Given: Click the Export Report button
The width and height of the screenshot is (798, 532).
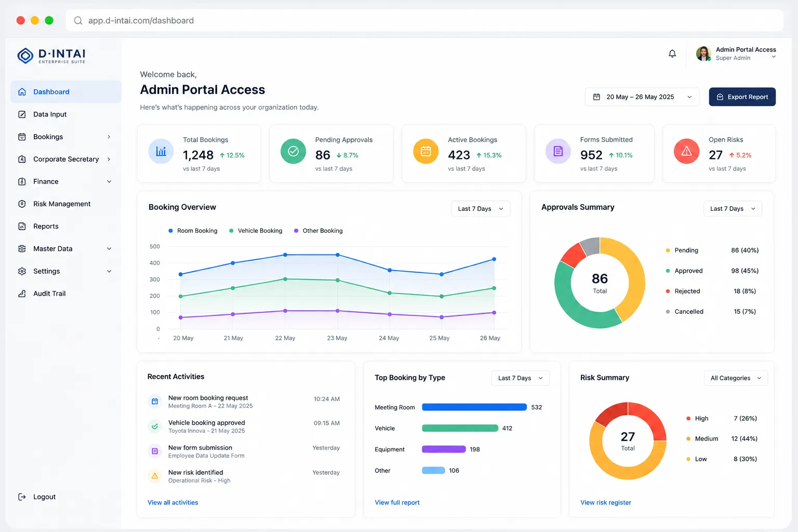Looking at the screenshot, I should tap(742, 97).
